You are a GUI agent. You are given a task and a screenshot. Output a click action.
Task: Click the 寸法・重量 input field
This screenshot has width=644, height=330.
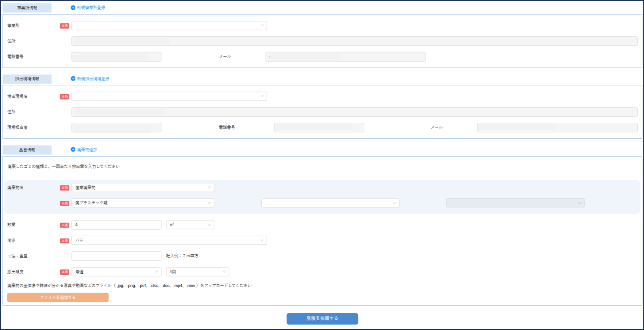(x=116, y=256)
